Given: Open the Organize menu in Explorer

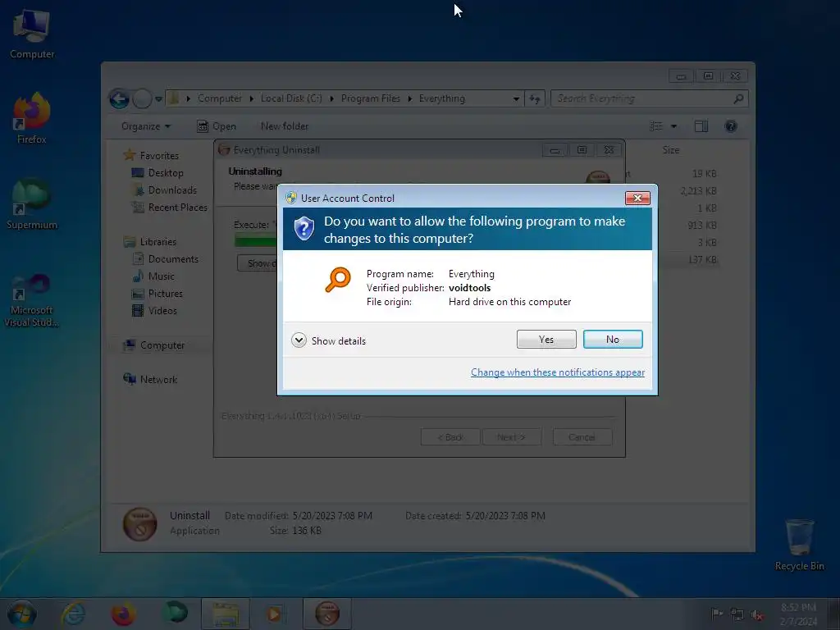Looking at the screenshot, I should (146, 126).
